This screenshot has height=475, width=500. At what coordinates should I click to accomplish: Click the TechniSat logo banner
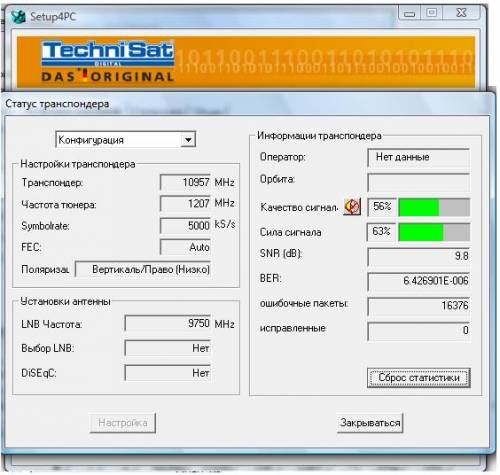pos(246,62)
